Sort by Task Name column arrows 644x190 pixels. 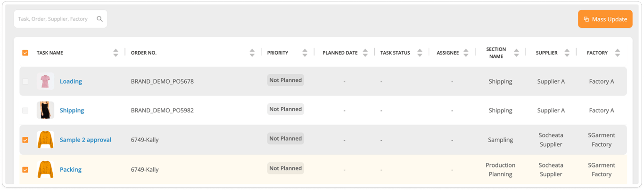(116, 53)
